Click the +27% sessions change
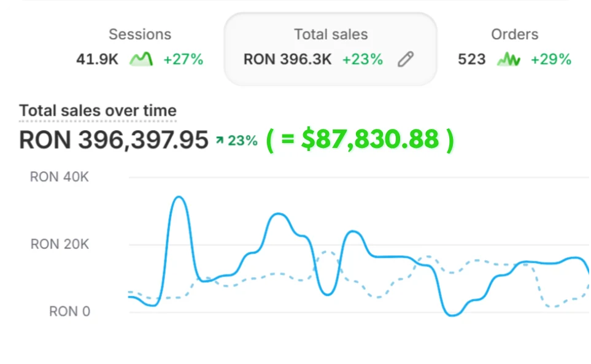Viewport: 591px width, 364px height. 183,59
